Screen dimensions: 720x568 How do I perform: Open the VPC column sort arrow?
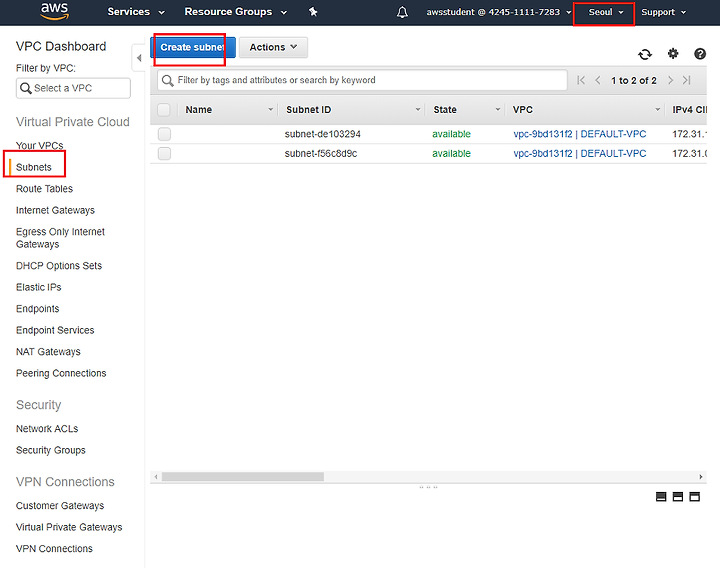point(658,110)
